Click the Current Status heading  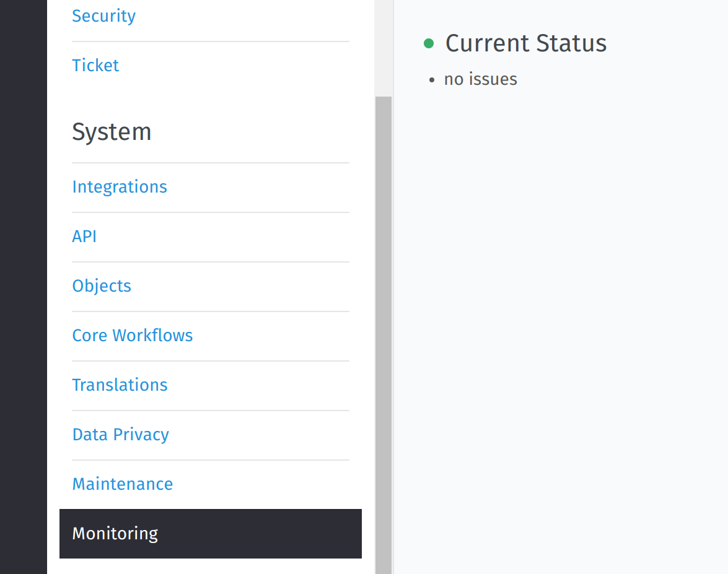(525, 43)
